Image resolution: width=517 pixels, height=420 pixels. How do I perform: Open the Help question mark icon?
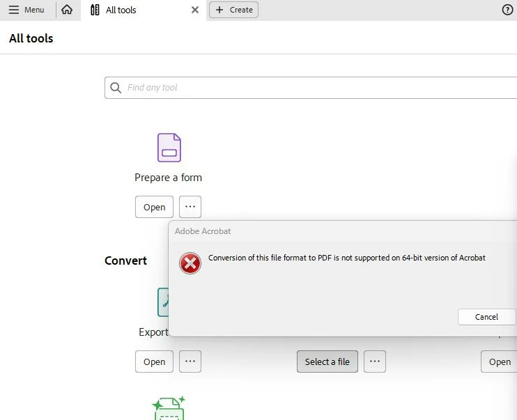point(507,10)
